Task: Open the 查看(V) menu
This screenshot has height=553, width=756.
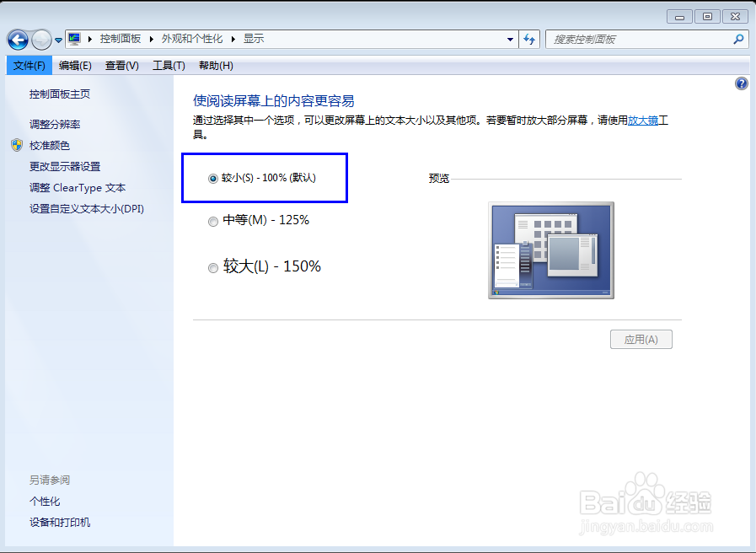Action: (122, 65)
